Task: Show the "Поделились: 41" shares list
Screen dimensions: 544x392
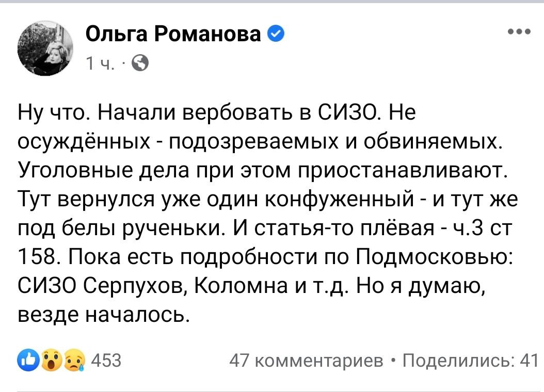Action: tap(470, 360)
